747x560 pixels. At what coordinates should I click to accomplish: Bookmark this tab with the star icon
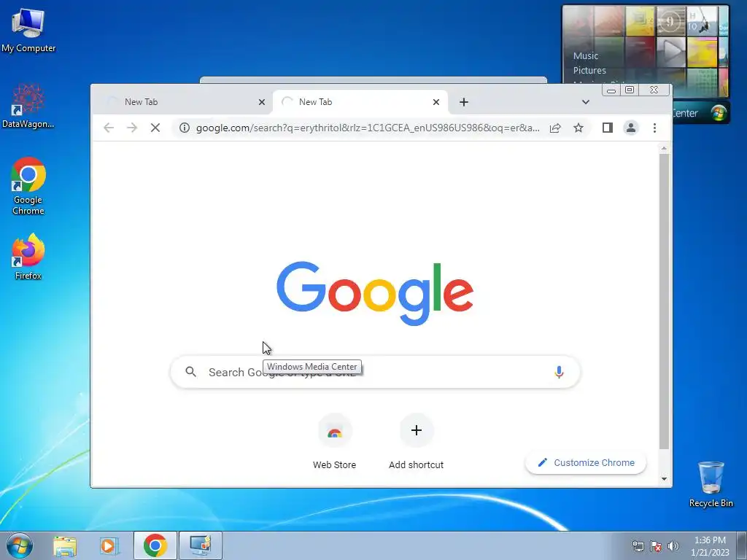click(578, 128)
